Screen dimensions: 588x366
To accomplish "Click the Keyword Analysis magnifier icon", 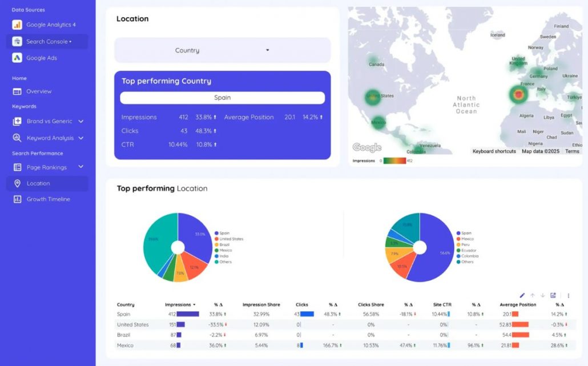I will click(x=17, y=138).
